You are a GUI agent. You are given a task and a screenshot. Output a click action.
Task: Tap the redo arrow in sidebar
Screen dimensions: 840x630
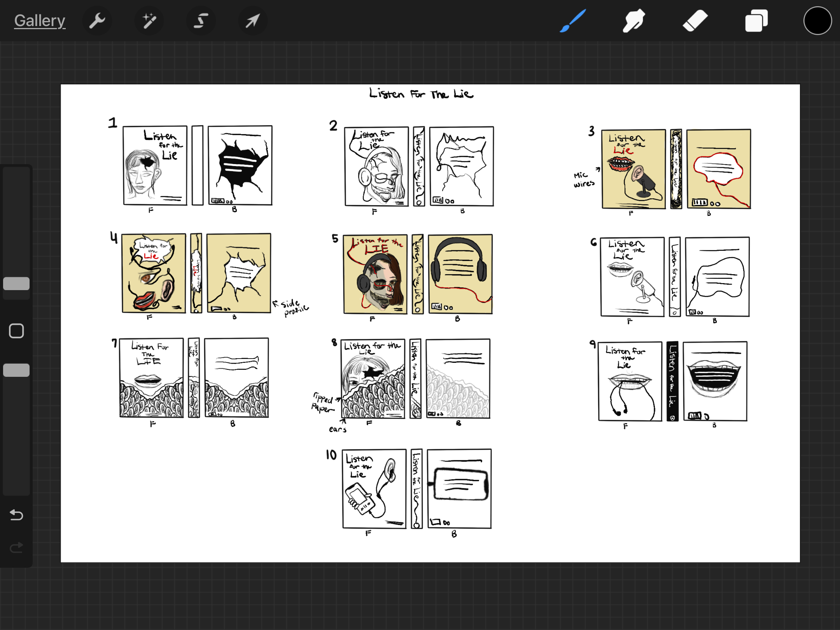coord(16,548)
